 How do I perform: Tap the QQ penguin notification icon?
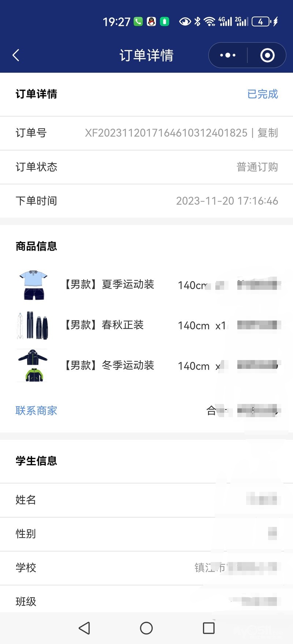click(x=151, y=22)
